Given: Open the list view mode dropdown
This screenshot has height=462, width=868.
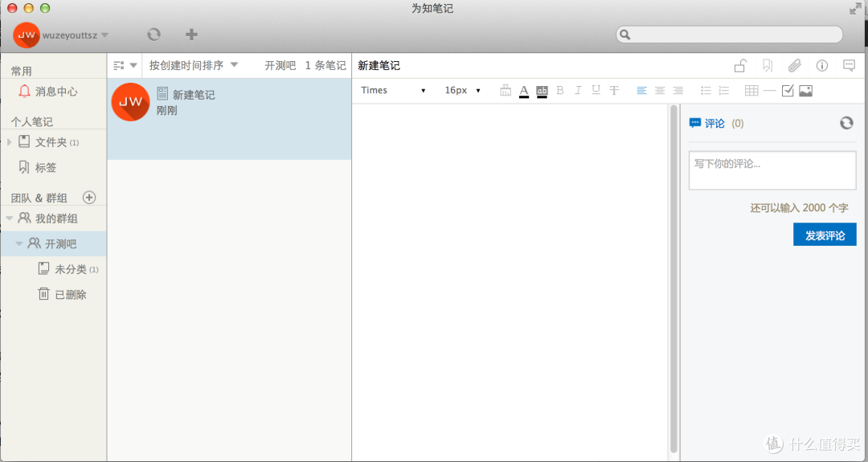Looking at the screenshot, I should pos(125,65).
